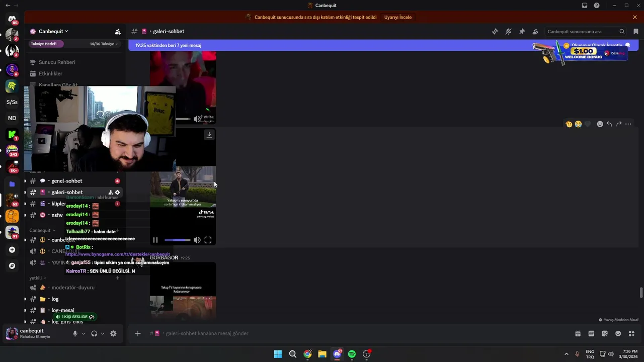Add a server with plus icon
Image resolution: width=644 pixels, height=362 pixels.
(12, 250)
